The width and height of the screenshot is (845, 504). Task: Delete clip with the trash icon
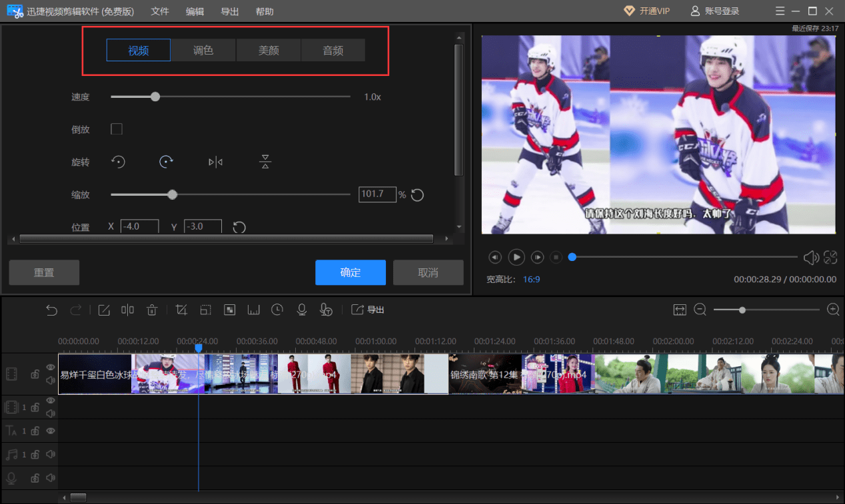pyautogui.click(x=152, y=310)
